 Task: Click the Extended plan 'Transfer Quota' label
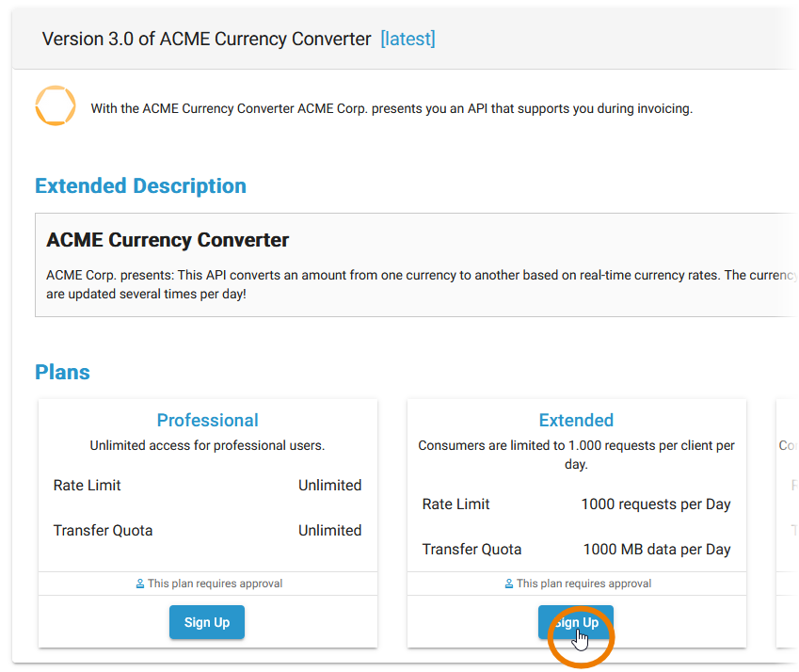point(471,550)
